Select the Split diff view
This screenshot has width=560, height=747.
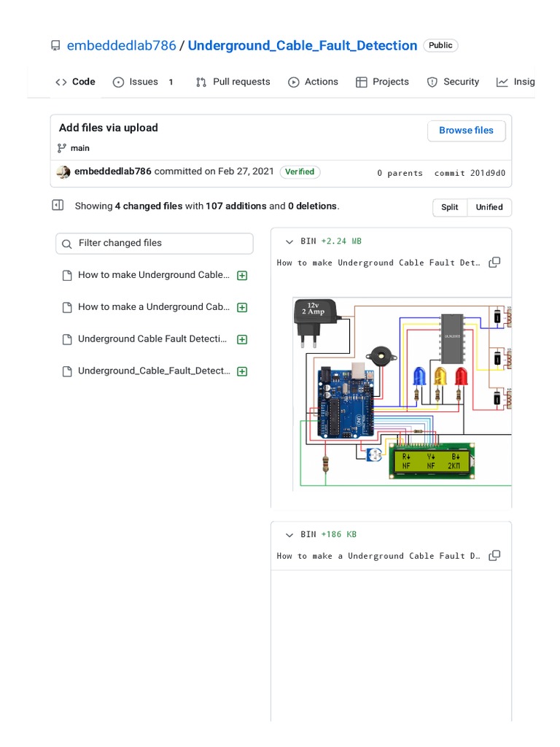coord(449,207)
